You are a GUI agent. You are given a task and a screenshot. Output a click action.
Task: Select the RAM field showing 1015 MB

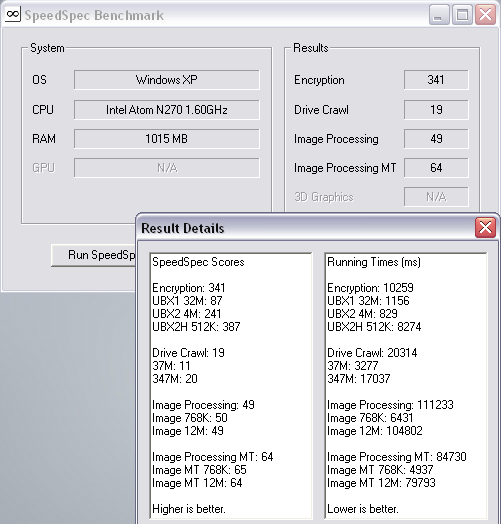[x=166, y=139]
